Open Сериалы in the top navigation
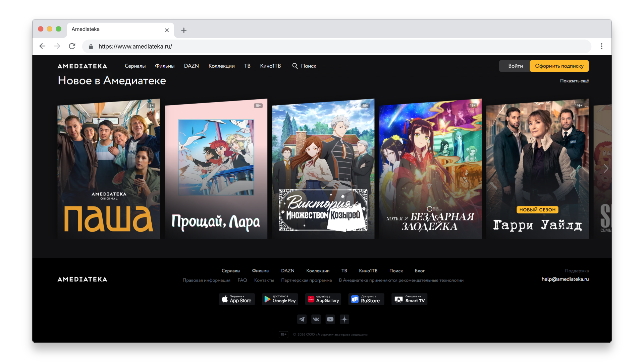The width and height of the screenshot is (644, 362). click(135, 66)
